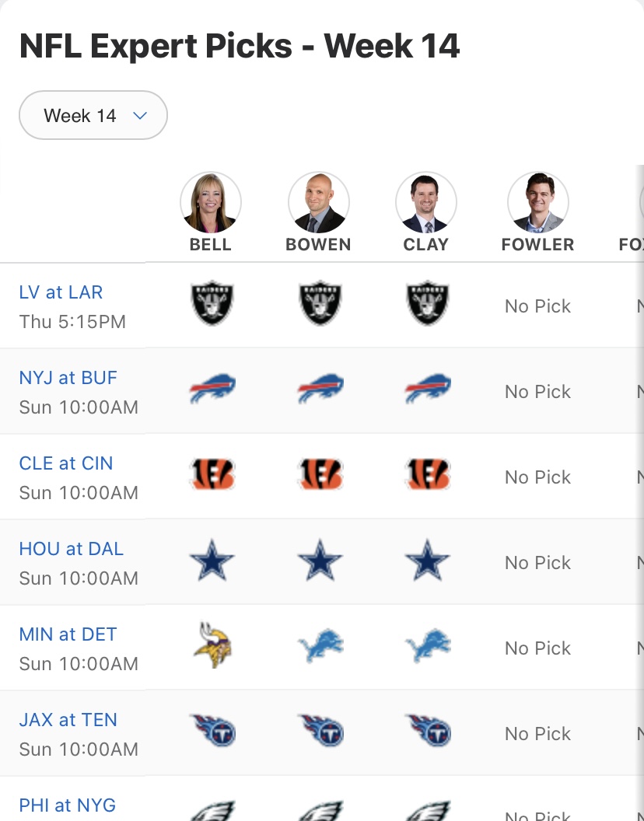644x821 pixels.
Task: Open the Week 14 dropdown selector
Action: [93, 115]
